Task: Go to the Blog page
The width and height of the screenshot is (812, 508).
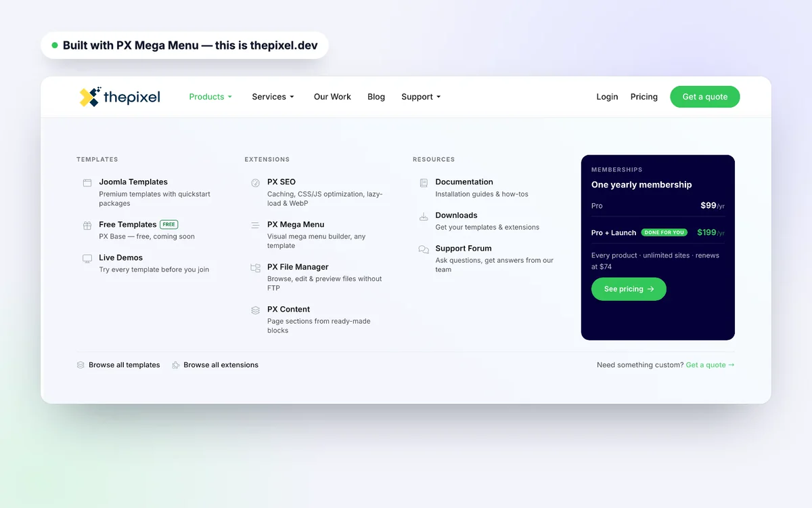Action: 376,97
